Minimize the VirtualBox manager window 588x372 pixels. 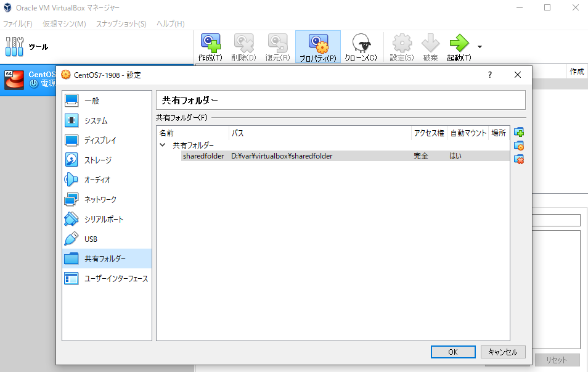point(520,7)
